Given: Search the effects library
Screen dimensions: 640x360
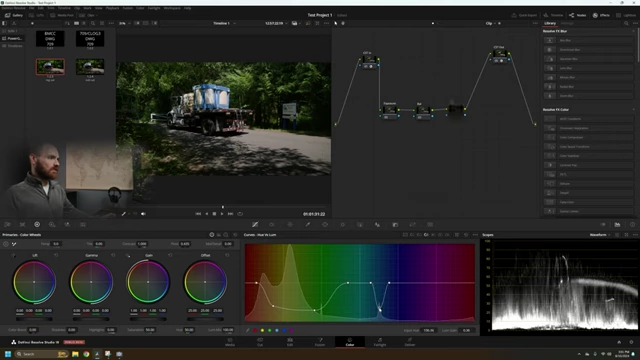Looking at the screenshot, I should pos(626,23).
